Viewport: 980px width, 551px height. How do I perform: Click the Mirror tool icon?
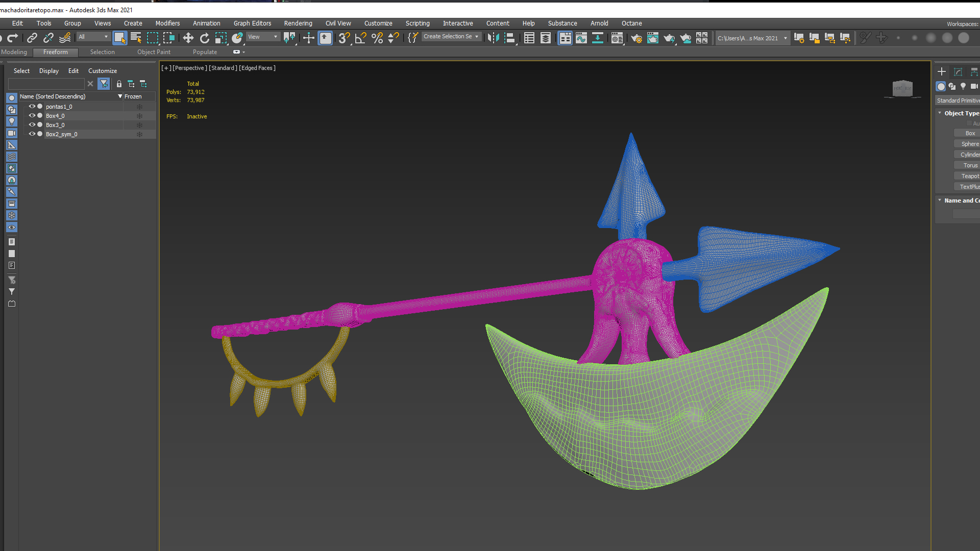(494, 38)
